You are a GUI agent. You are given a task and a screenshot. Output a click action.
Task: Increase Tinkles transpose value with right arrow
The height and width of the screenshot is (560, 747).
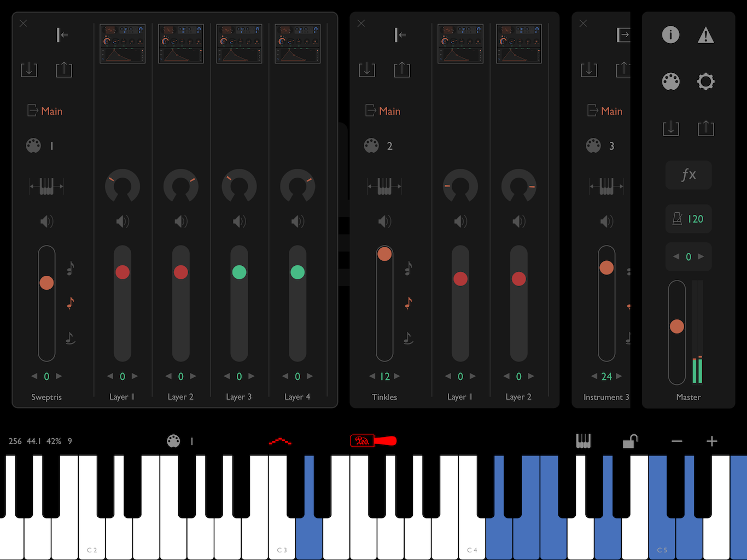398,376
